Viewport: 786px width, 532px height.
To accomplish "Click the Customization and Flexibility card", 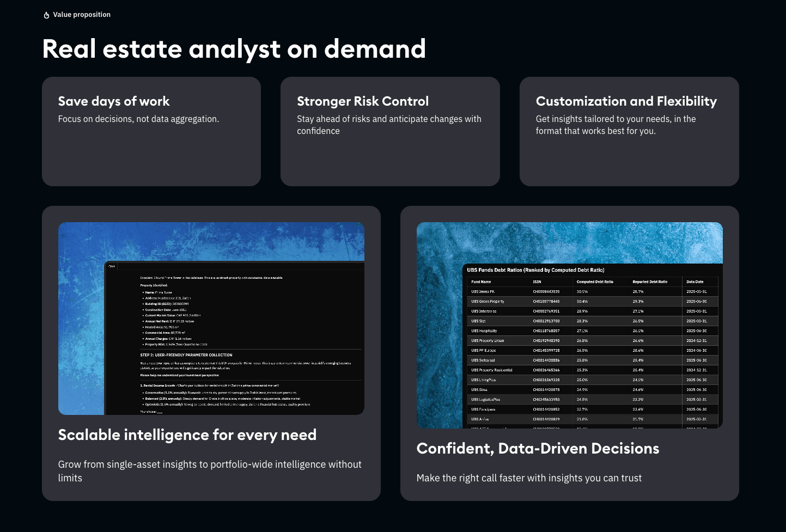I will coord(629,131).
